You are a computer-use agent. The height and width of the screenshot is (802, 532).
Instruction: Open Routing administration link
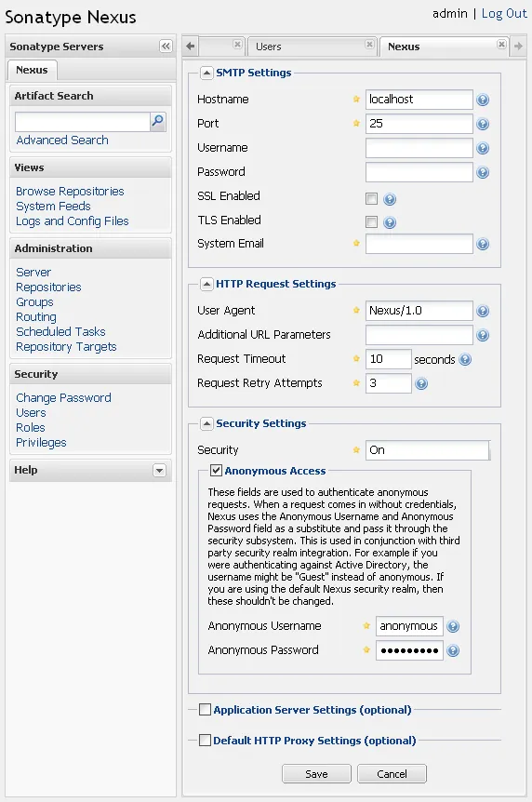pos(35,316)
